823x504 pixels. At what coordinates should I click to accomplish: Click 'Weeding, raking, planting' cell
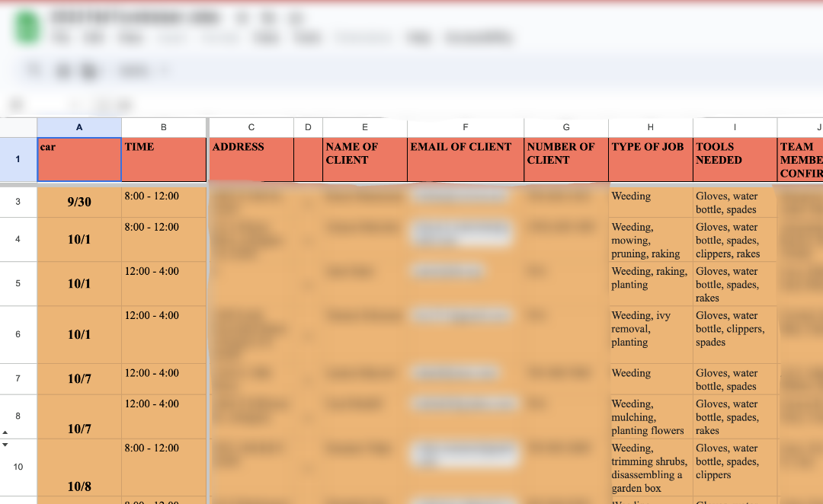click(x=650, y=283)
